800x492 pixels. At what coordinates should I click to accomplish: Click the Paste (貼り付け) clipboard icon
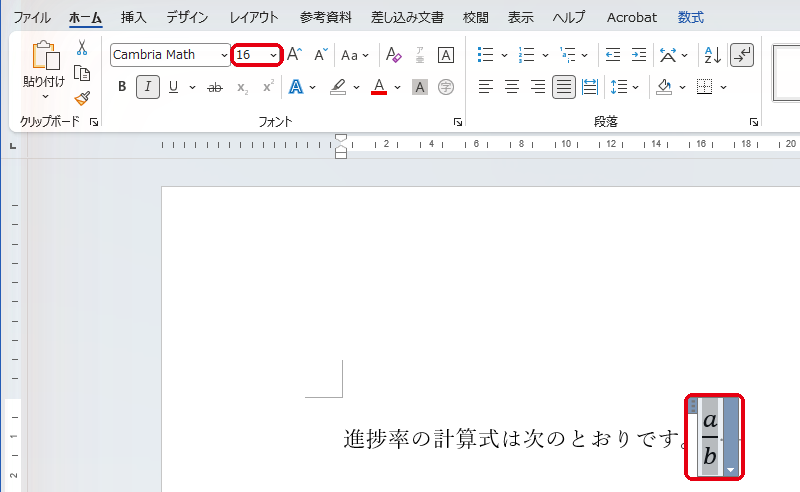click(x=45, y=55)
